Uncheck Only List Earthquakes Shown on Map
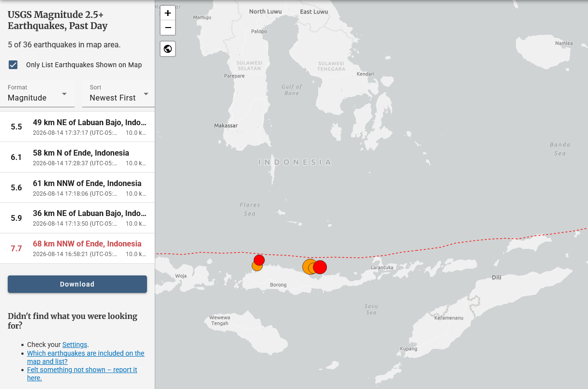Screen dimensions: 588x389 point(13,65)
